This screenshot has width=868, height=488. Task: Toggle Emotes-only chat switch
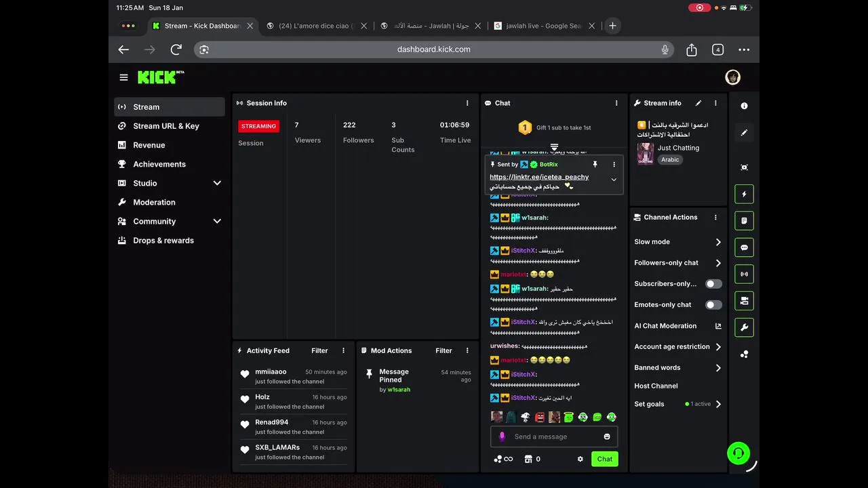click(x=713, y=305)
